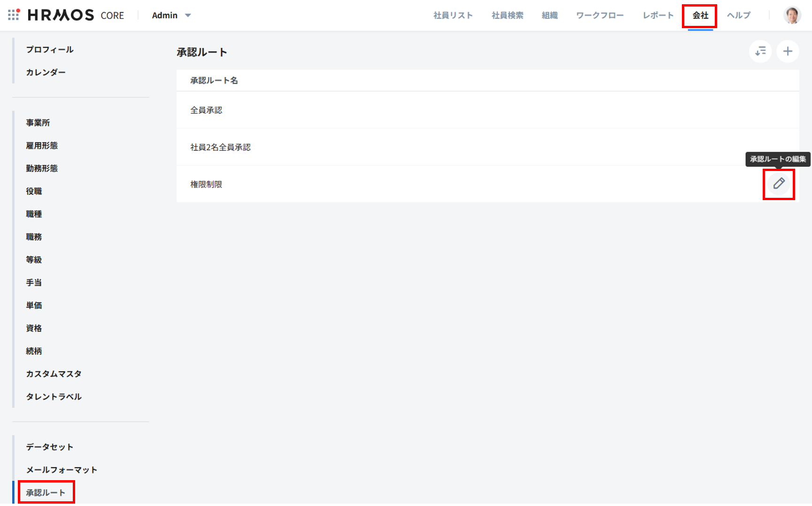Select the 全員承認 route row
The image size is (812, 506).
coord(206,110)
